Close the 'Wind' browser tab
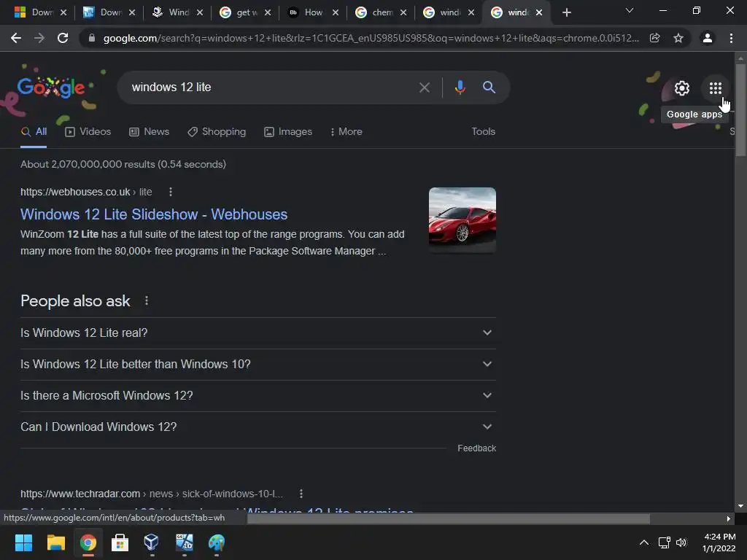 pos(200,13)
